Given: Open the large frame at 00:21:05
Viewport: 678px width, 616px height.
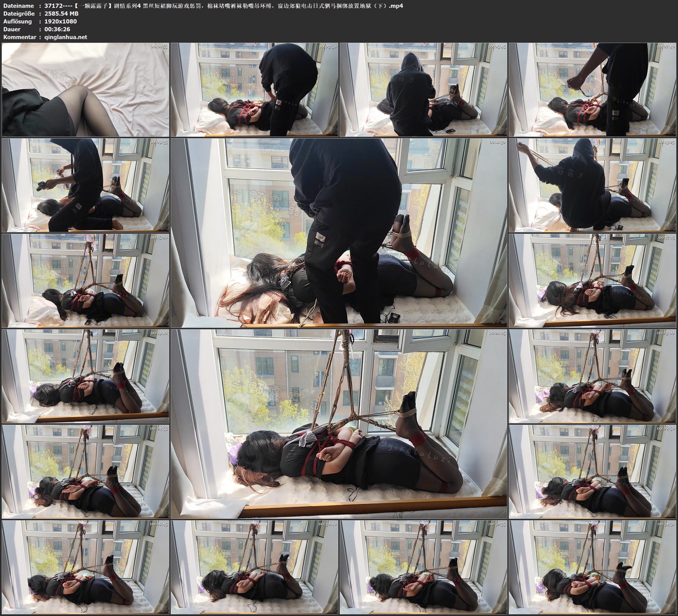Looking at the screenshot, I should point(339,424).
